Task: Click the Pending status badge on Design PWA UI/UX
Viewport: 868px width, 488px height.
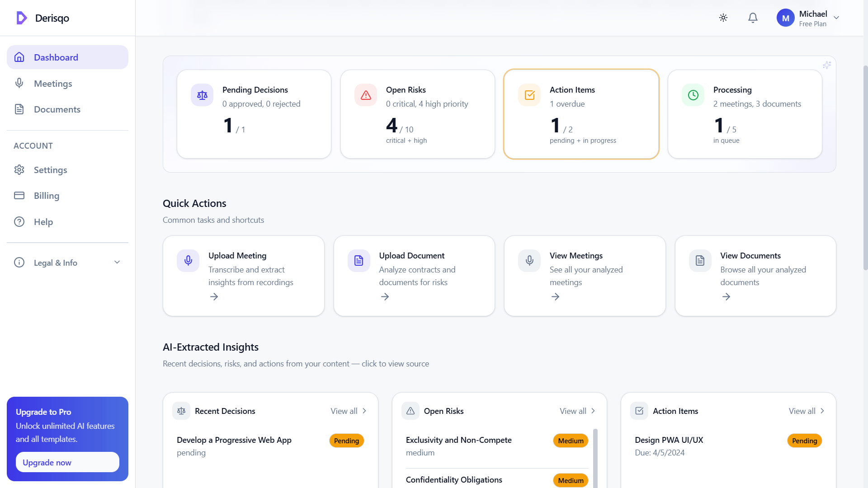Action: click(804, 441)
